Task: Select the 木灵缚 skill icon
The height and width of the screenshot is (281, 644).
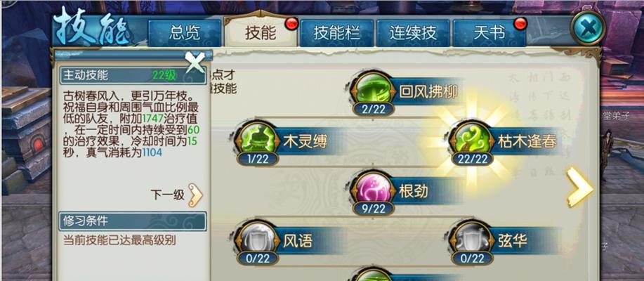Action: click(258, 140)
